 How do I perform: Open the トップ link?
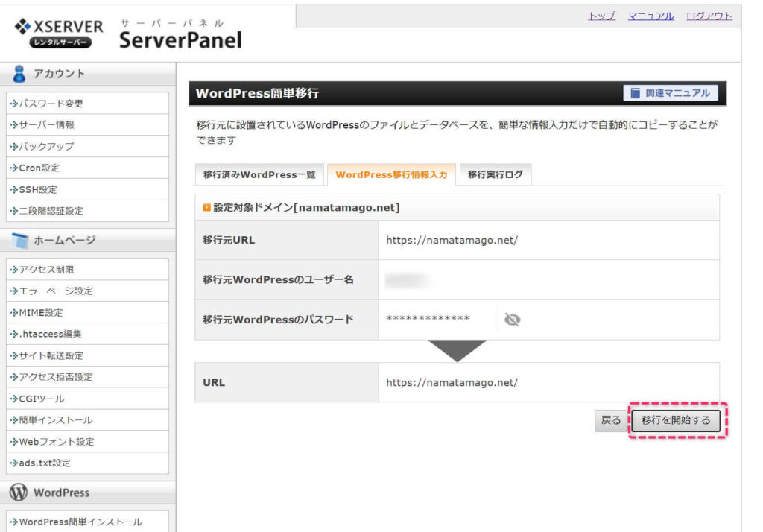click(x=602, y=16)
